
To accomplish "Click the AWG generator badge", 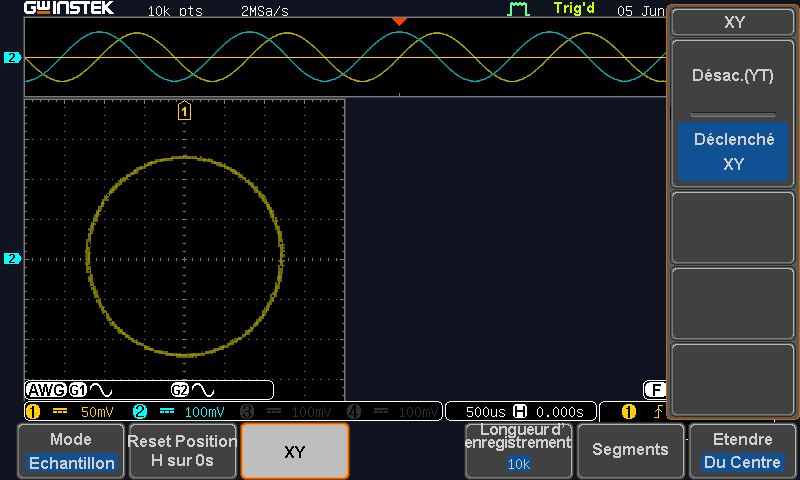I will pos(46,390).
